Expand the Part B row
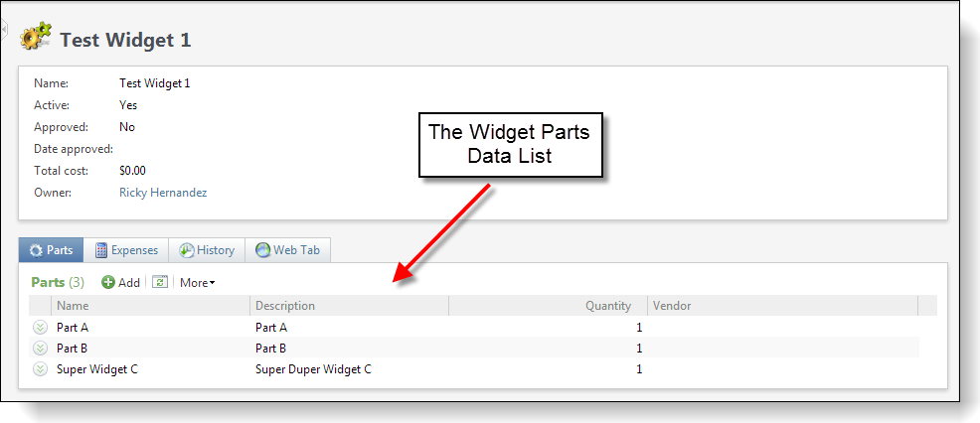The height and width of the screenshot is (423, 980). pyautogui.click(x=40, y=348)
